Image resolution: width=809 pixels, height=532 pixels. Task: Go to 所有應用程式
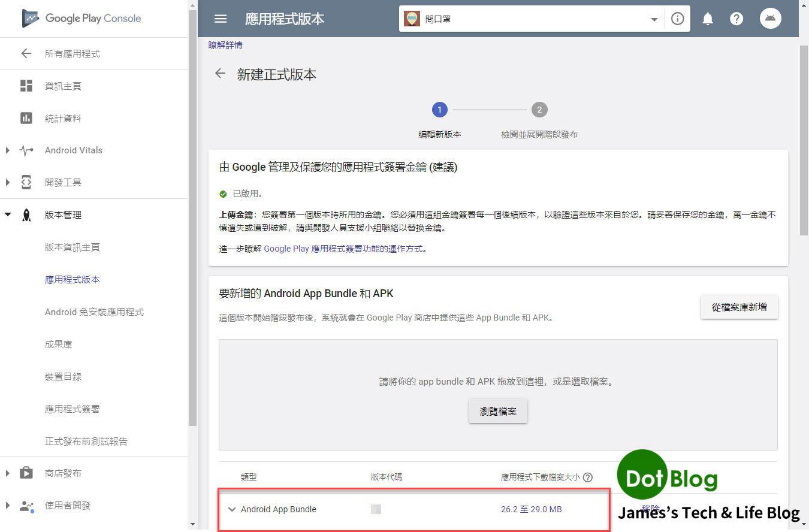point(73,53)
